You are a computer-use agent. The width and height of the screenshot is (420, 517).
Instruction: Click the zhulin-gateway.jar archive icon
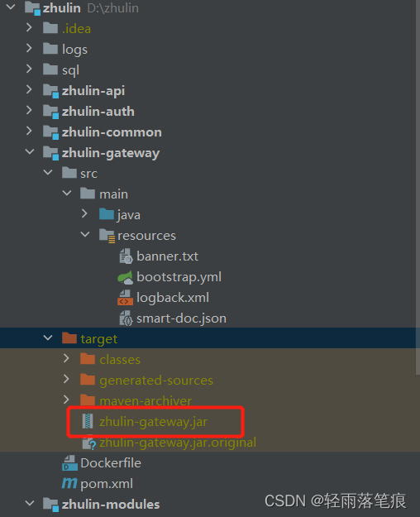(x=88, y=421)
